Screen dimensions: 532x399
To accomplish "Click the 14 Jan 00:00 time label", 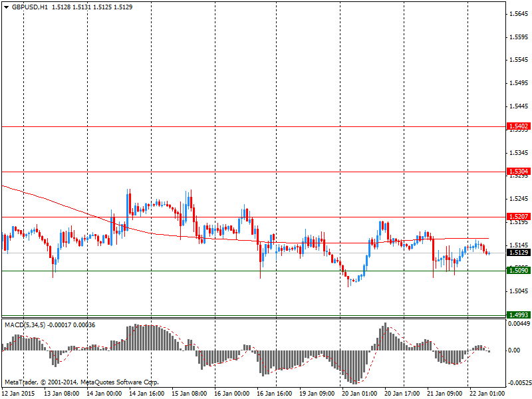I will (104, 394).
